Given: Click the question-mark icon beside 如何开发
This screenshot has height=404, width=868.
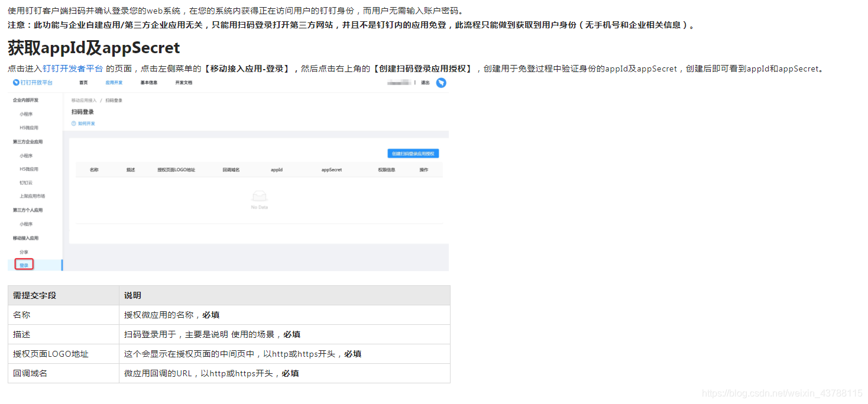Looking at the screenshot, I should pos(74,123).
